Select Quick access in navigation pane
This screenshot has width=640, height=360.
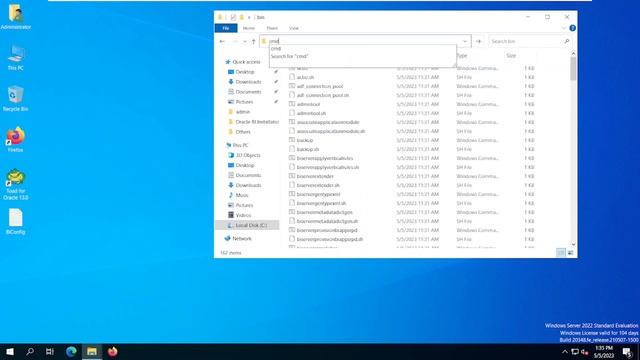[246, 62]
